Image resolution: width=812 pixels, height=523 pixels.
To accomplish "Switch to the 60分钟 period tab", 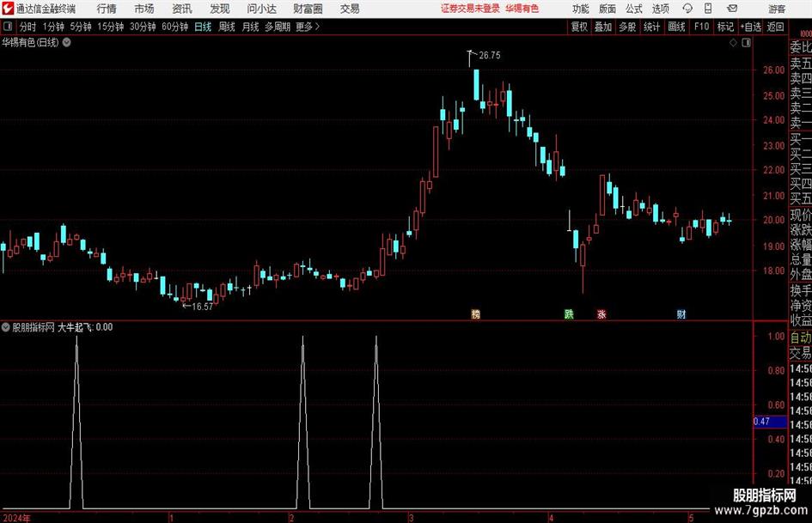I will 175,27.
